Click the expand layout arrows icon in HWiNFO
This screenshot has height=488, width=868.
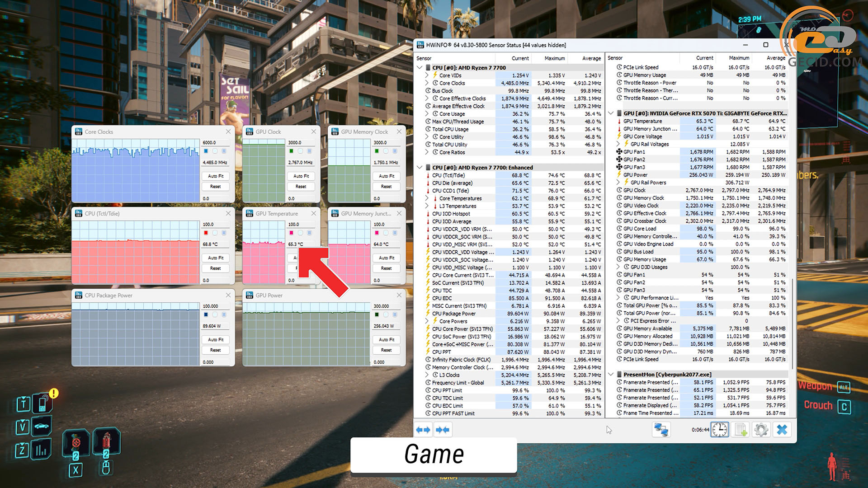click(423, 430)
